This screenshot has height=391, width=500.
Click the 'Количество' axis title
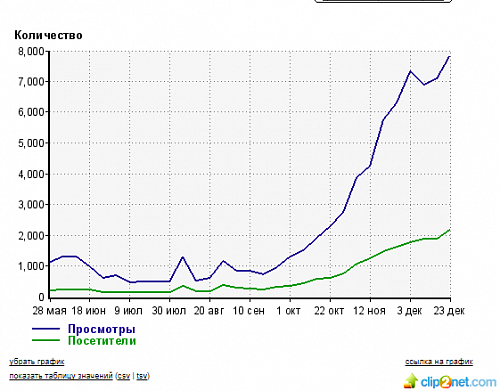tap(48, 35)
